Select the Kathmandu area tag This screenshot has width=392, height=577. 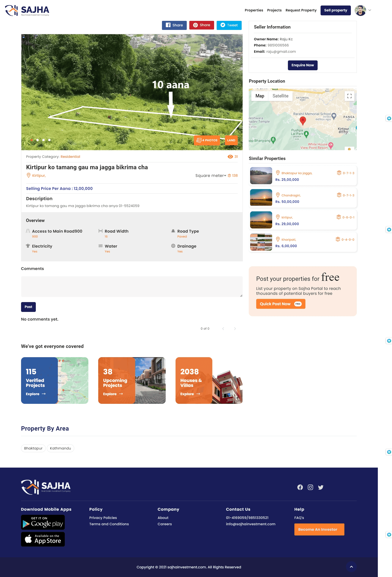pyautogui.click(x=60, y=448)
